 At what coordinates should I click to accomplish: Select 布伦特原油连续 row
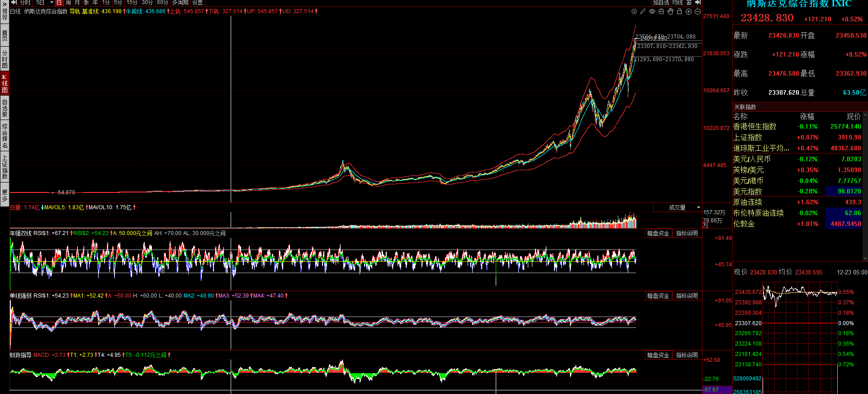[x=797, y=213]
